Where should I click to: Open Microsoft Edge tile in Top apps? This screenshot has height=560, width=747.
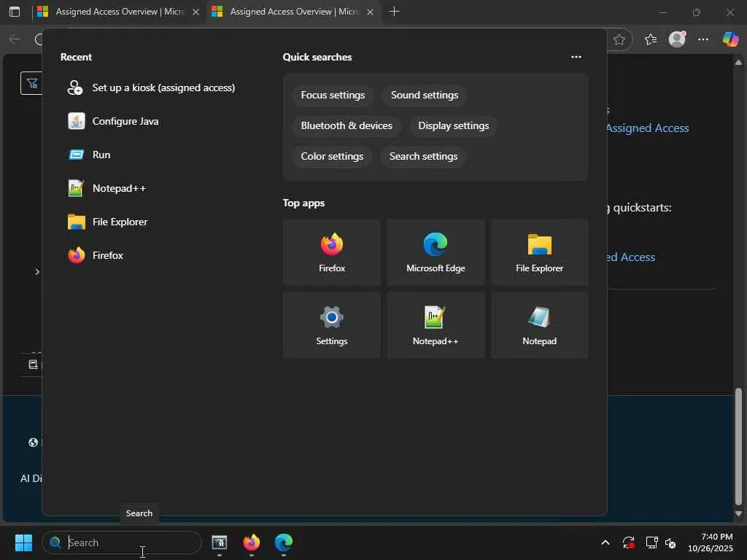click(x=436, y=252)
